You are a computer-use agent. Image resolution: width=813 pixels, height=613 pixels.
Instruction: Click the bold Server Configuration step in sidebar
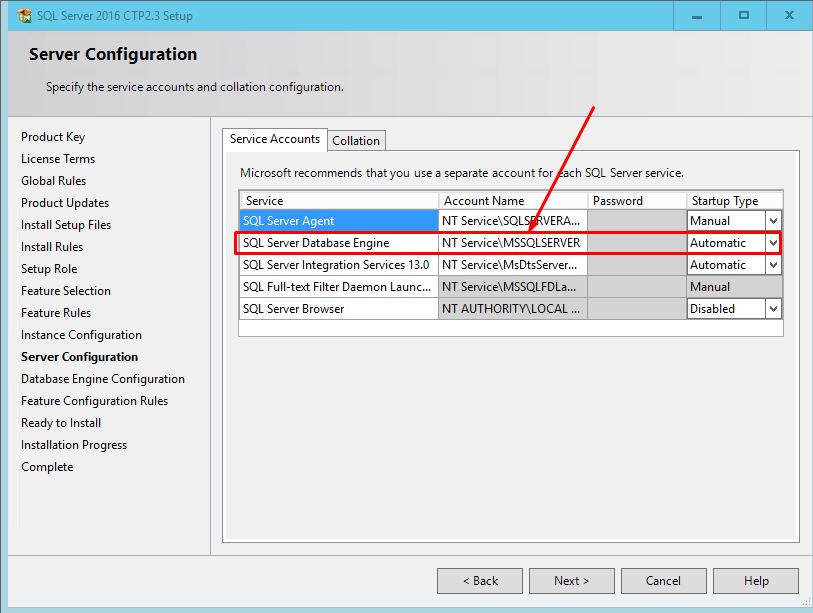pos(79,357)
